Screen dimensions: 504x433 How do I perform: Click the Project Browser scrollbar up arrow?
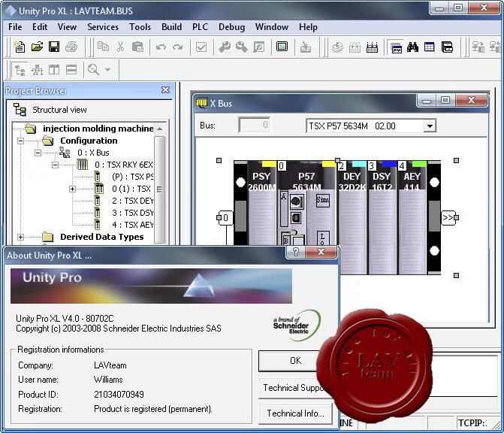(x=159, y=129)
